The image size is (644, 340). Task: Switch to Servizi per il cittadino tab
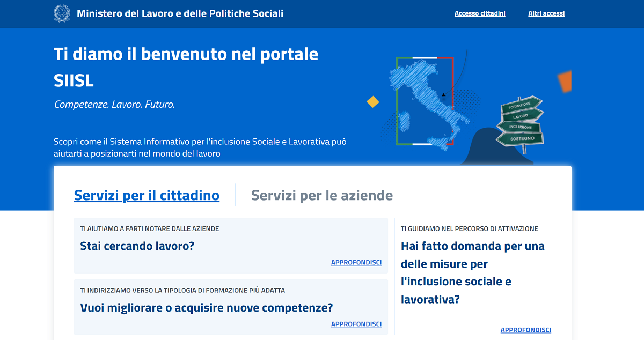coord(147,195)
